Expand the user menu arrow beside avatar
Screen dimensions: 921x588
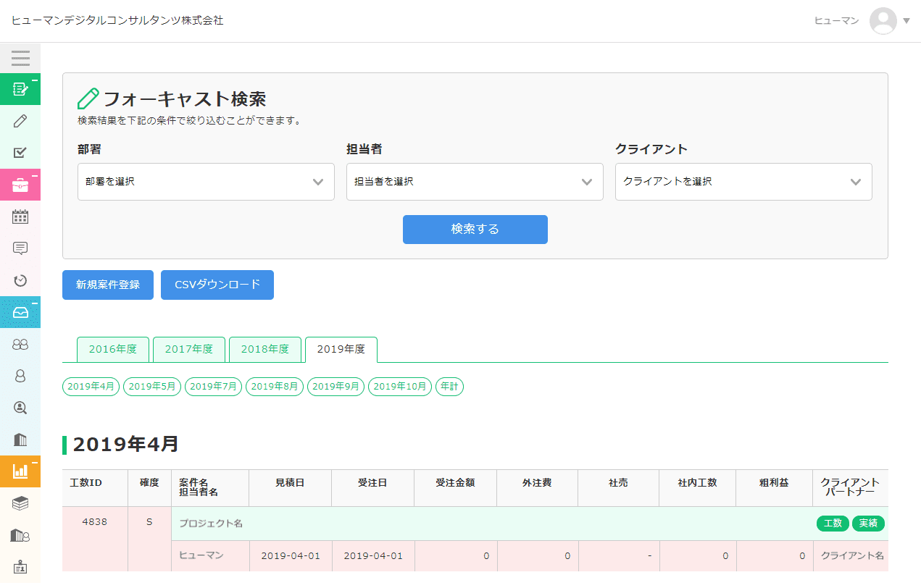(x=907, y=21)
